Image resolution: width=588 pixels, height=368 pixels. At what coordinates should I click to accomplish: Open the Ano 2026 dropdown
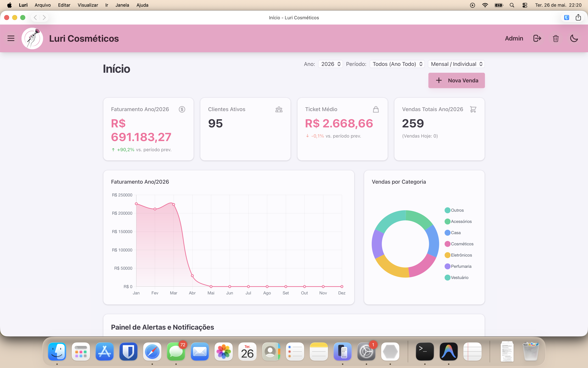coord(330,64)
